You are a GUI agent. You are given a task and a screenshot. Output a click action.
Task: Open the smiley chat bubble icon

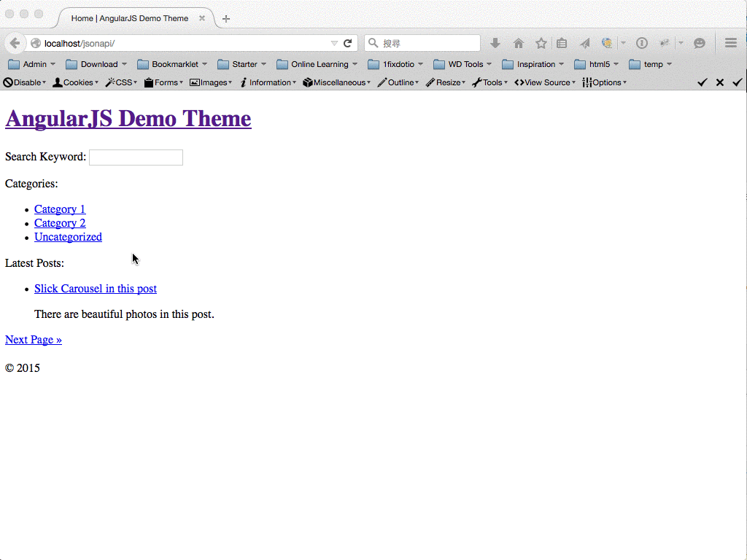(699, 43)
